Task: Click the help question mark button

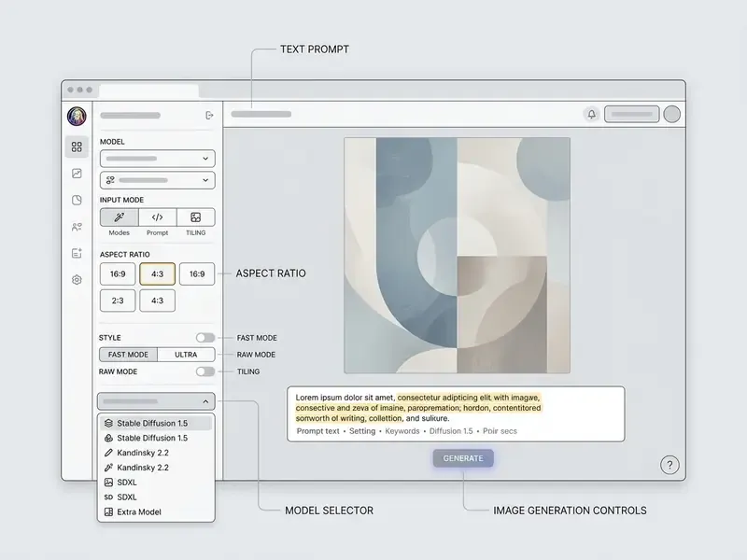Action: coord(669,465)
